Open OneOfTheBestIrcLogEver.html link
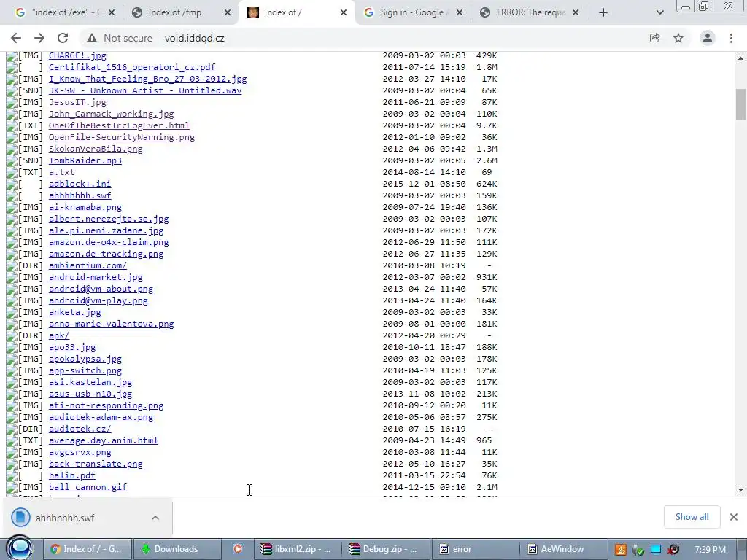Viewport: 747px width, 560px height. tap(119, 125)
